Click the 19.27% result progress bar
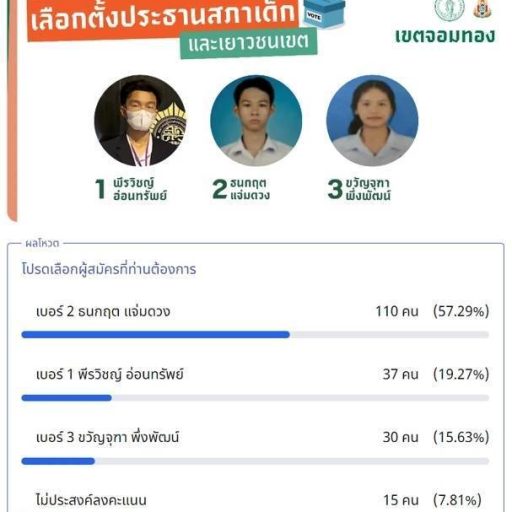The width and height of the screenshot is (512, 512). (x=255, y=398)
